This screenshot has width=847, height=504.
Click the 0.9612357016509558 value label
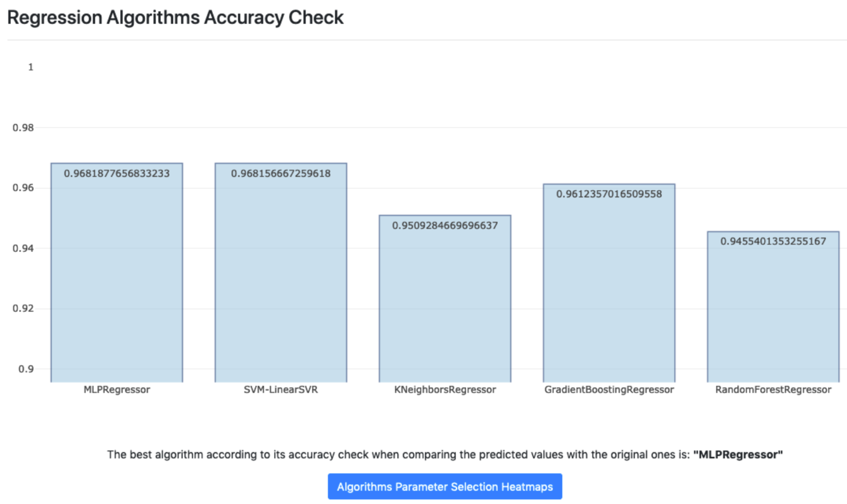point(609,194)
